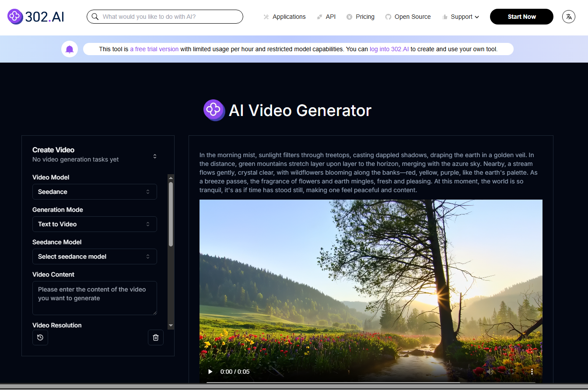Click the 302.AI logo in the header

[35, 17]
